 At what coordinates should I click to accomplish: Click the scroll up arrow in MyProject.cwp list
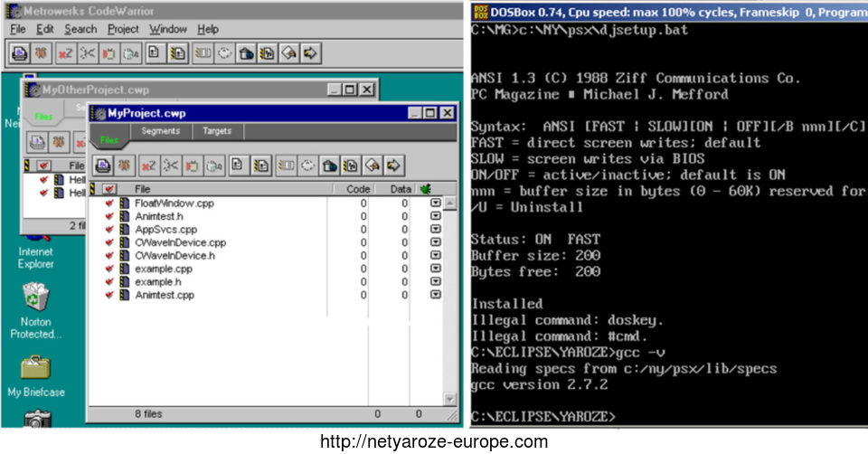click(x=450, y=203)
